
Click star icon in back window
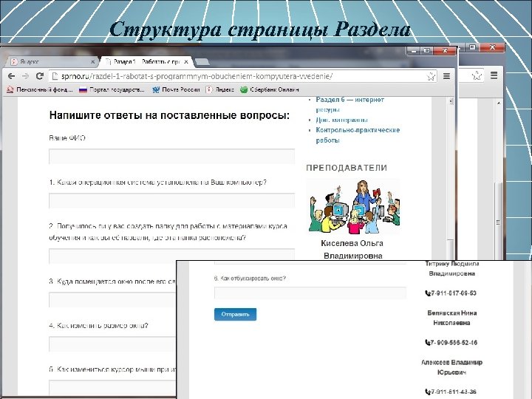[x=477, y=75]
